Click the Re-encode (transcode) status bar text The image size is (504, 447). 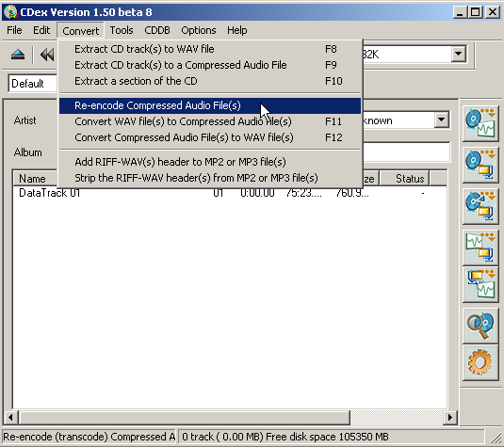(x=89, y=437)
